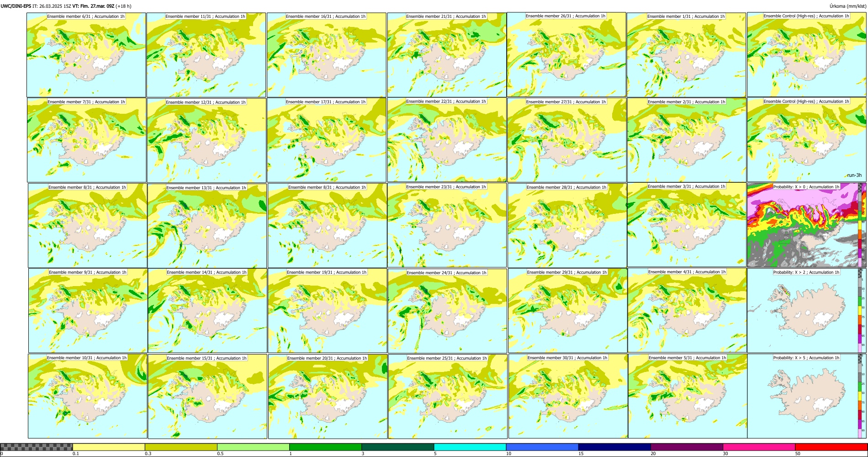This screenshot has height=457, width=868.
Task: Open the Control map marked run-3h
Action: point(807,139)
